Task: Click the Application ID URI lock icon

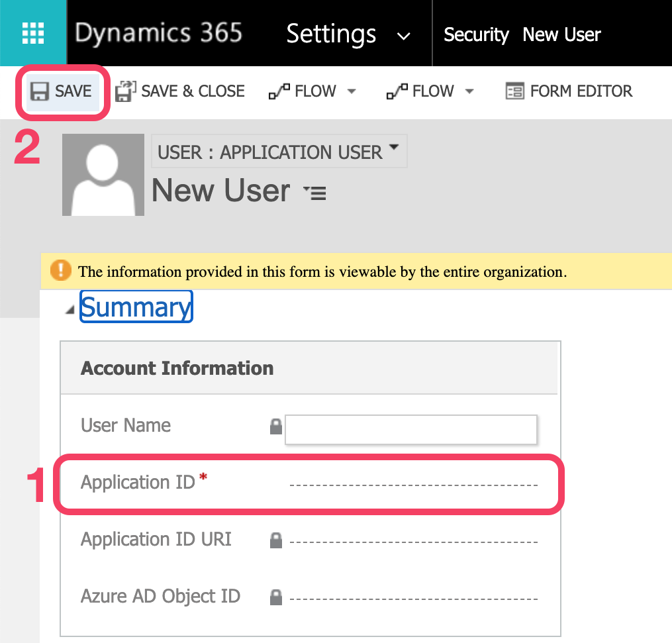Action: pyautogui.click(x=276, y=540)
